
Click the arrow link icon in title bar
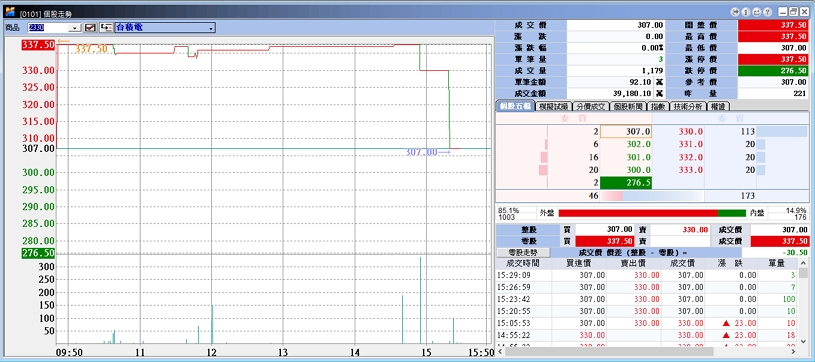pyautogui.click(x=735, y=11)
